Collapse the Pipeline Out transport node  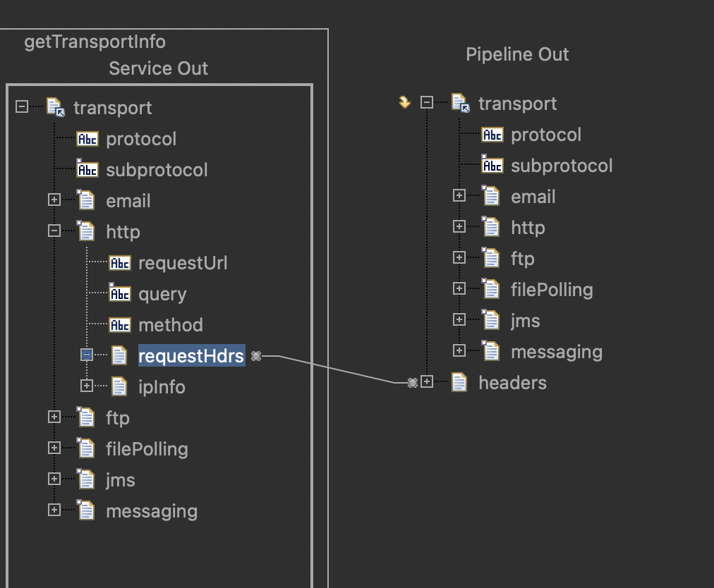click(x=427, y=103)
